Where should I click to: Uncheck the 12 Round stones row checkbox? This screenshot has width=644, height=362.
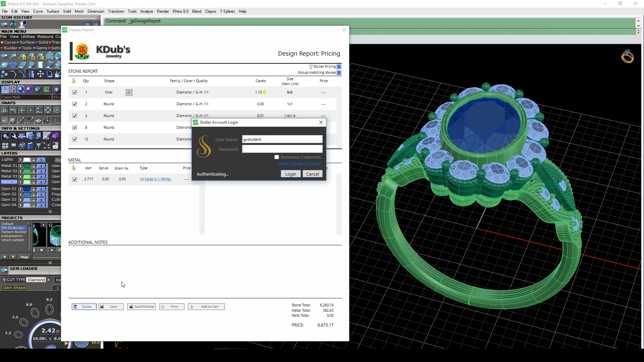pyautogui.click(x=74, y=139)
